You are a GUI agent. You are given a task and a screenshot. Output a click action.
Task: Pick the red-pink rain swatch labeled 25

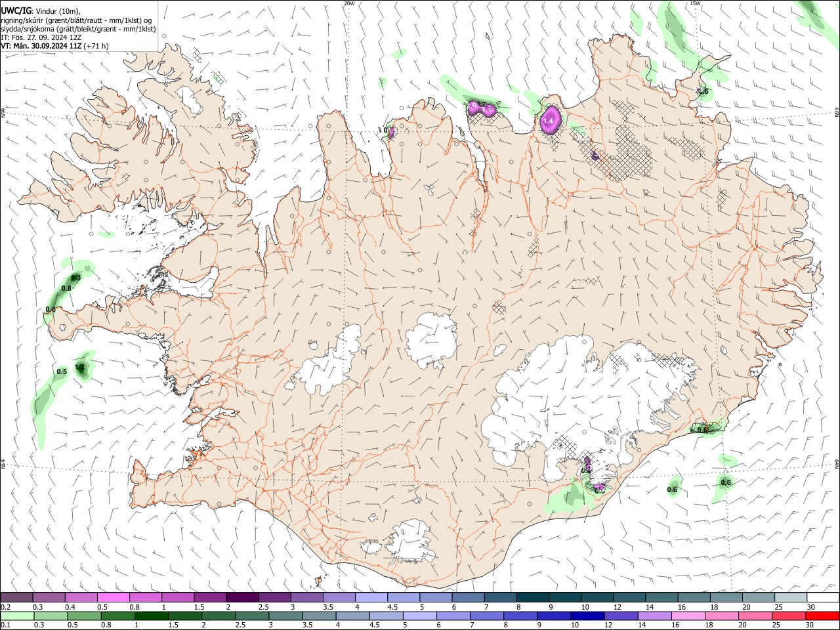[790, 616]
